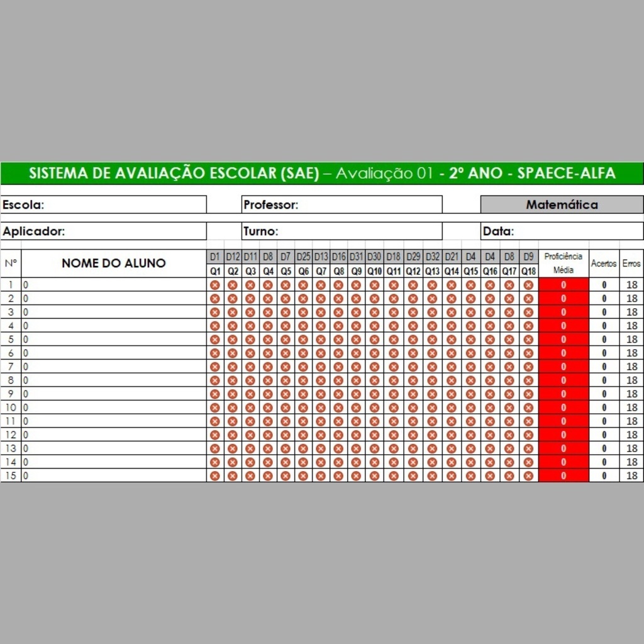Click the row number 12 cell
This screenshot has width=644, height=644.
[x=11, y=435]
